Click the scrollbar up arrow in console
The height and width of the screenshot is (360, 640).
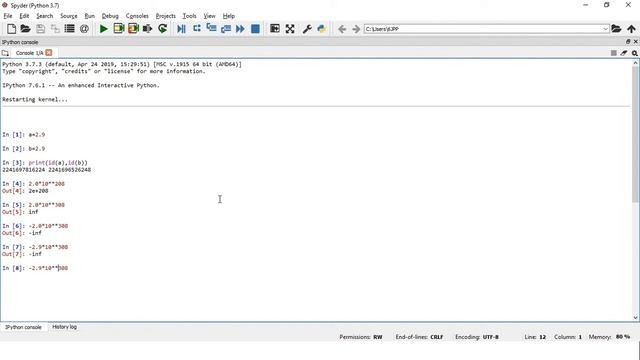[636, 63]
